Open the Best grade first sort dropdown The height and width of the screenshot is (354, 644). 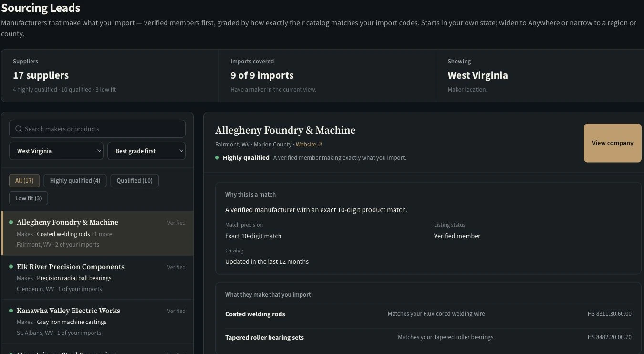point(146,151)
